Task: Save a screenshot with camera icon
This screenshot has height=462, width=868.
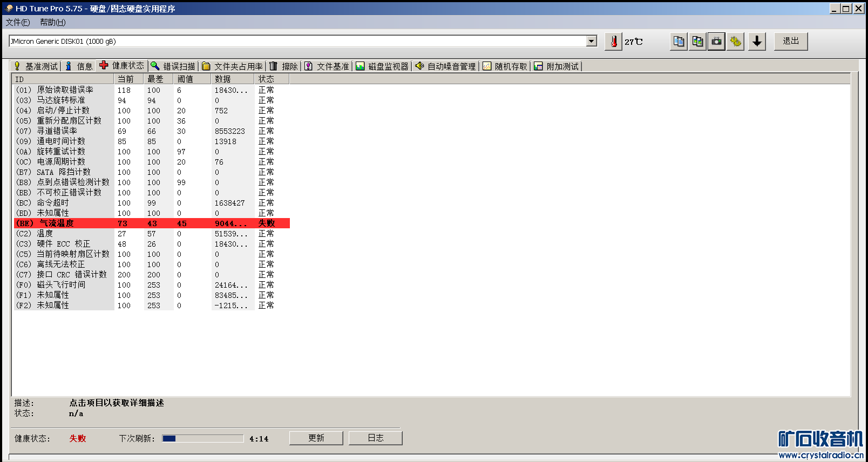Action: pos(716,42)
